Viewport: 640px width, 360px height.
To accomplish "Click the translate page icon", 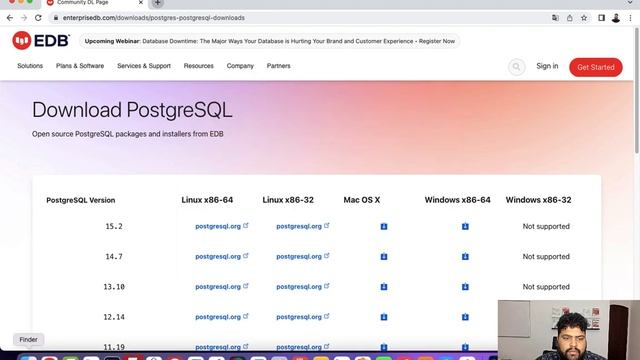I will [x=555, y=18].
